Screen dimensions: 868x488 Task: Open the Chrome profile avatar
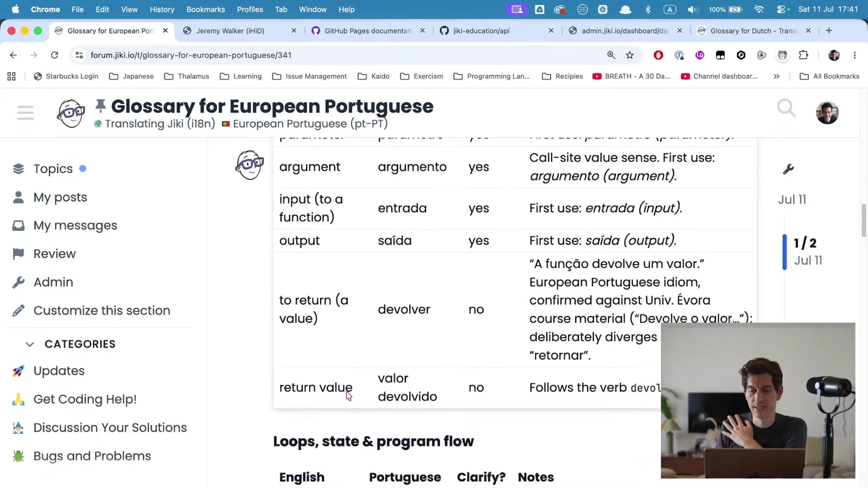834,55
